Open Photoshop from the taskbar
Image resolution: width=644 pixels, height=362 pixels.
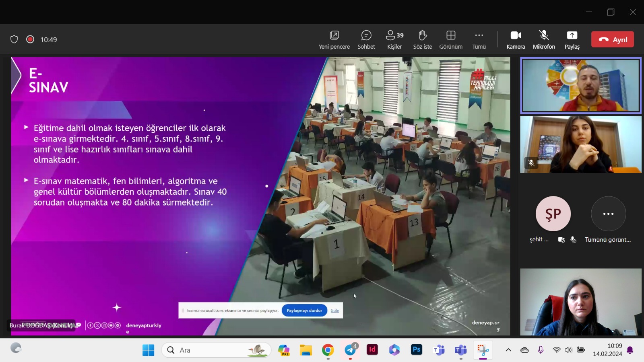(417, 350)
